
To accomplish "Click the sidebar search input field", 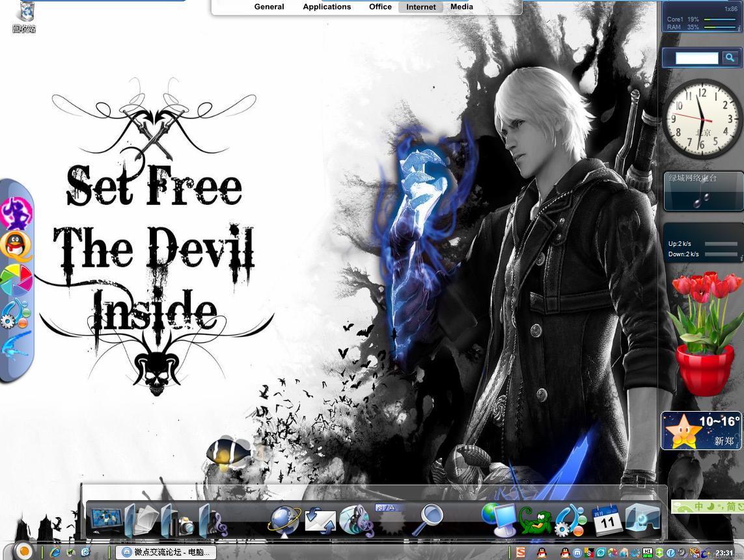I will click(696, 58).
